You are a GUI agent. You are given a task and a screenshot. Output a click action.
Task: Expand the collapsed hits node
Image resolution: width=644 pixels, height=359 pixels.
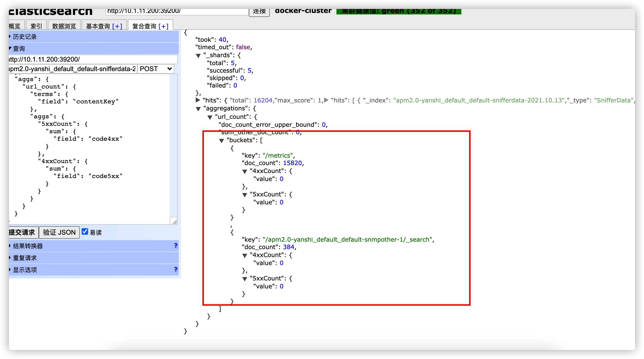[x=198, y=100]
